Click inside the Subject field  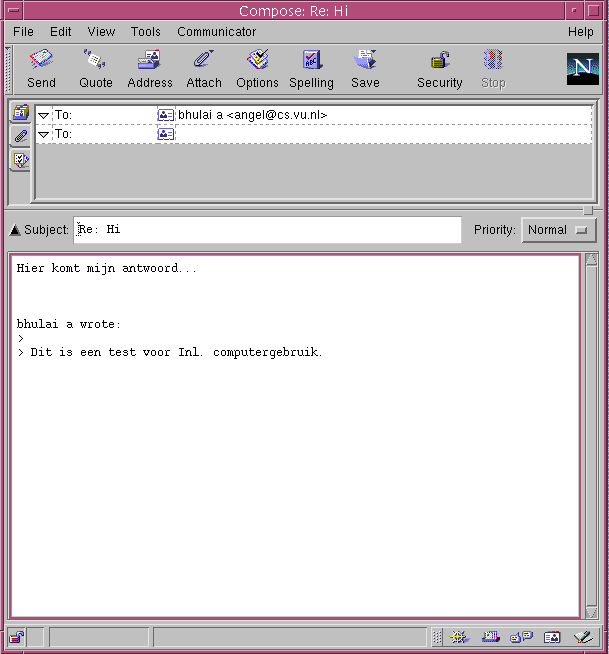(x=267, y=229)
